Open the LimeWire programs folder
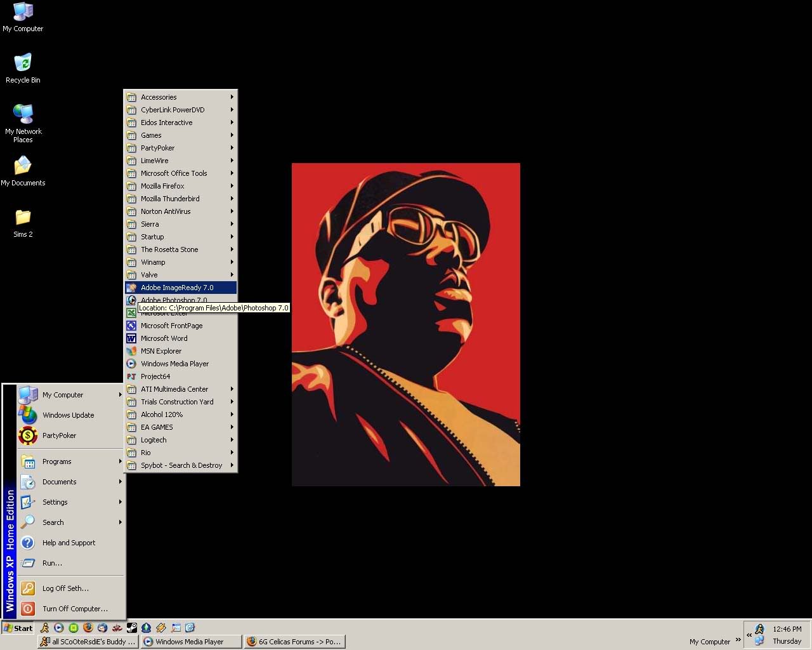The height and width of the screenshot is (650, 812). click(181, 161)
